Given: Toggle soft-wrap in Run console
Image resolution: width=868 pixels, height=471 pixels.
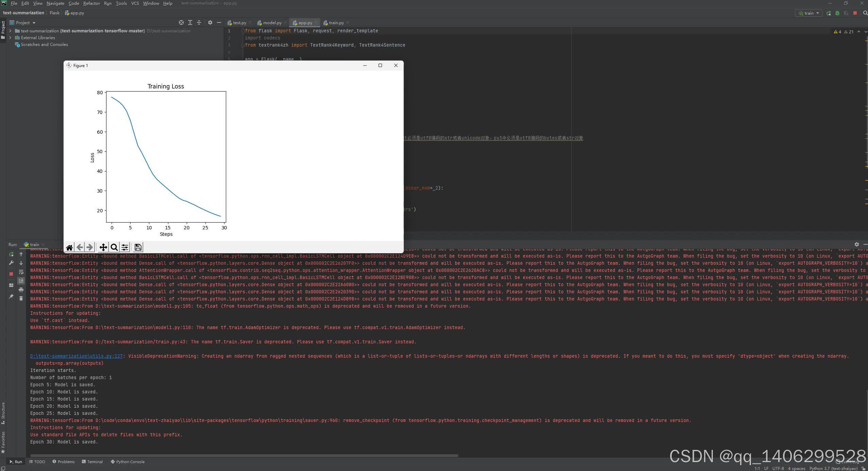Looking at the screenshot, I should click(x=21, y=272).
